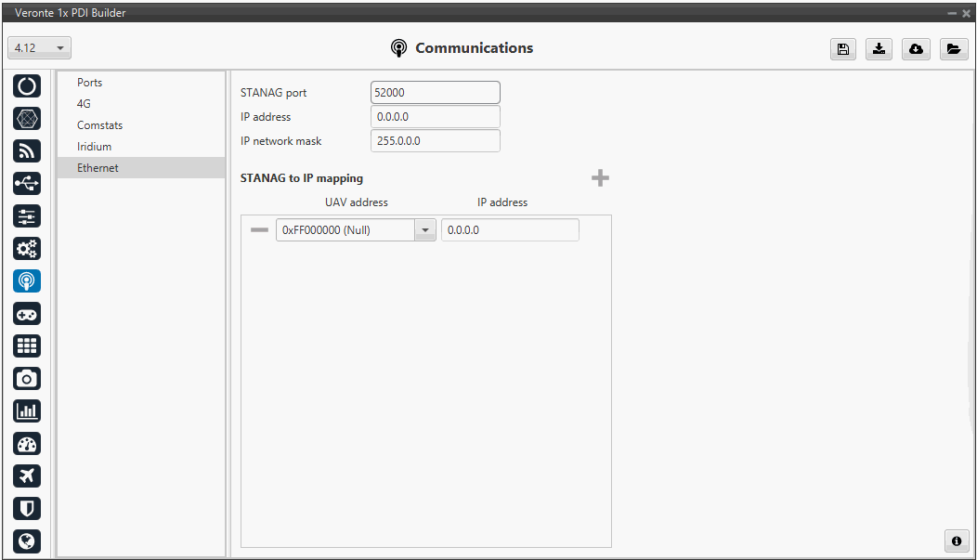Click the sliders control icon in sidebar

click(x=27, y=216)
